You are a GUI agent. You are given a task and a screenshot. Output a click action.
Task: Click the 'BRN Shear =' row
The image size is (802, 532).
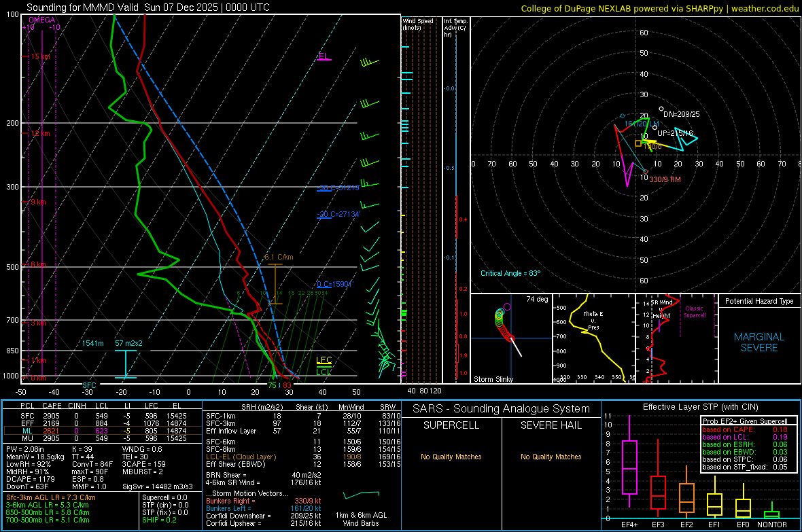point(264,475)
